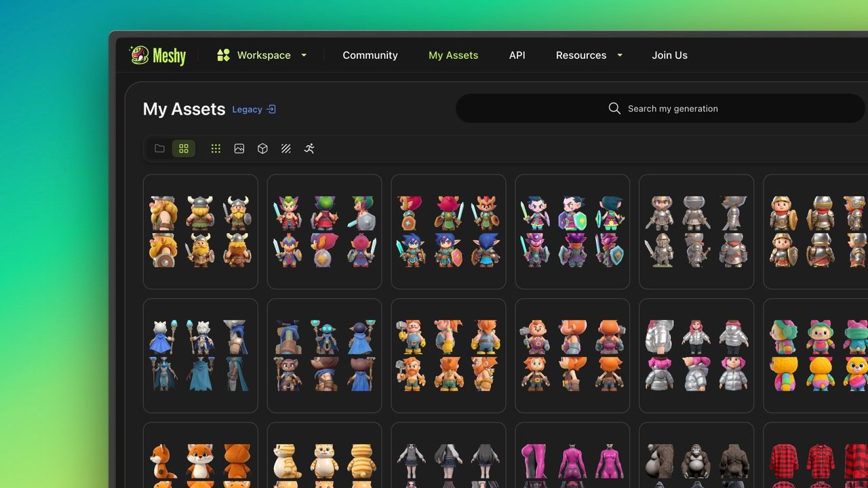Open the gray armored knight card

tap(696, 232)
